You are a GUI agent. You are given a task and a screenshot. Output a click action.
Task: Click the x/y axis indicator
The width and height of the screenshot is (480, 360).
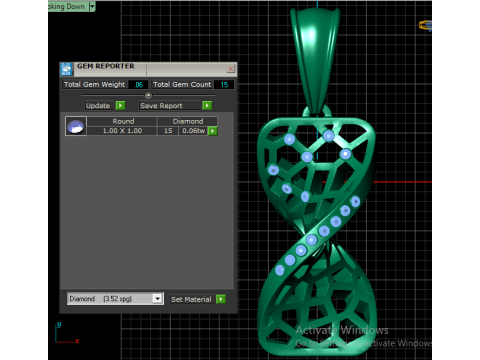coord(67,333)
